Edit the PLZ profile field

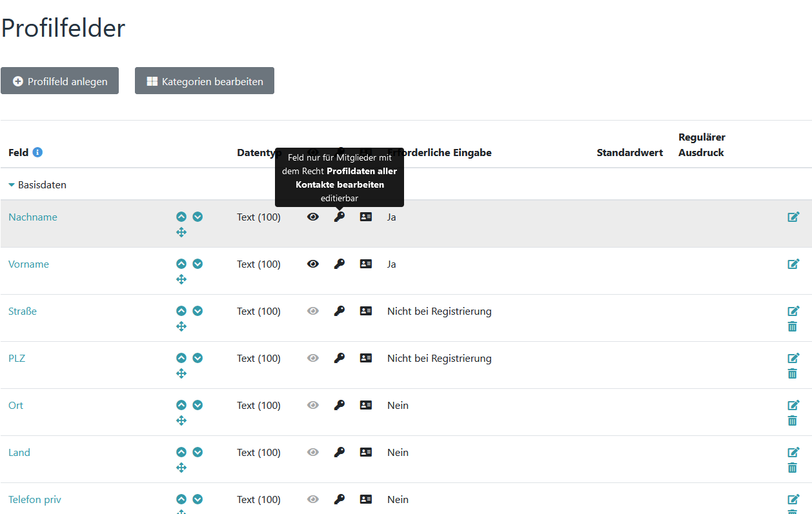pyautogui.click(x=794, y=358)
